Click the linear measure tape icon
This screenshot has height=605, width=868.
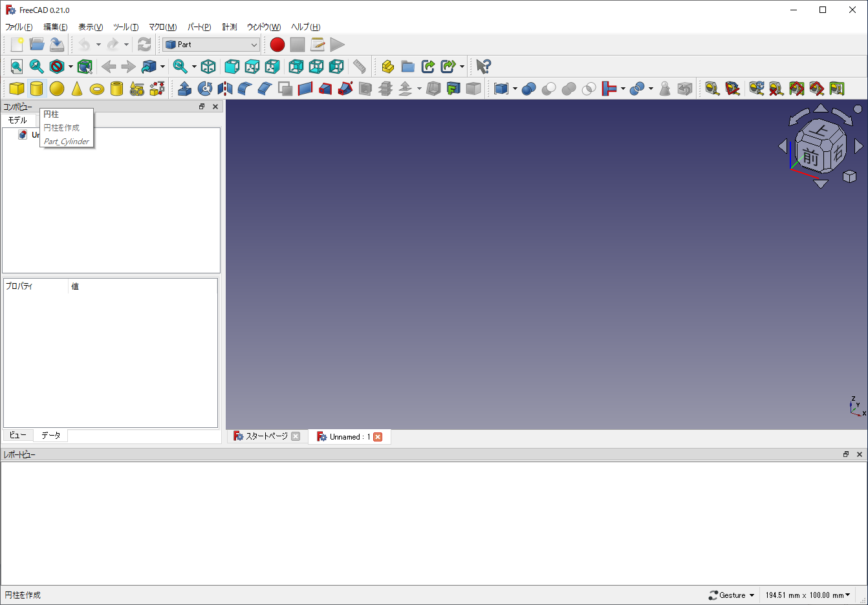pyautogui.click(x=712, y=89)
